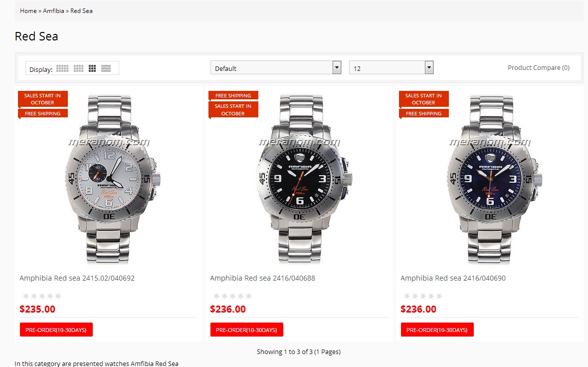Select the three-column grid display icon
Screen dimensions: 588x367
[92, 68]
